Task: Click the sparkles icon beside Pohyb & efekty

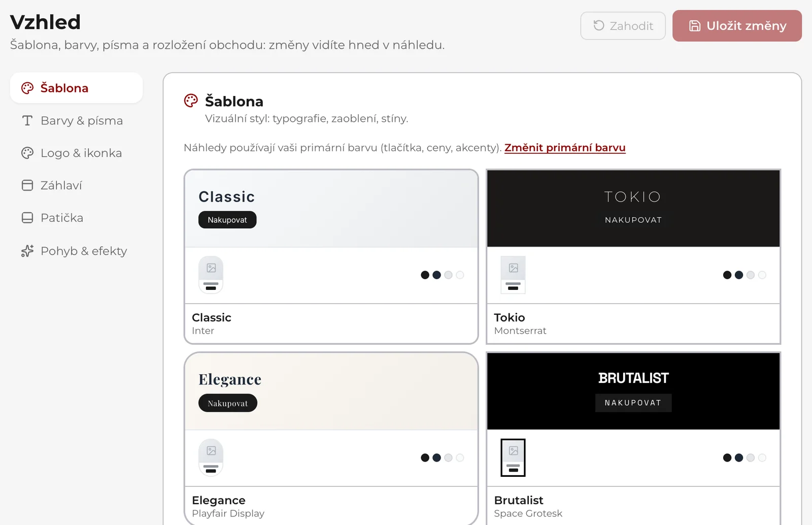Action: [x=27, y=251]
